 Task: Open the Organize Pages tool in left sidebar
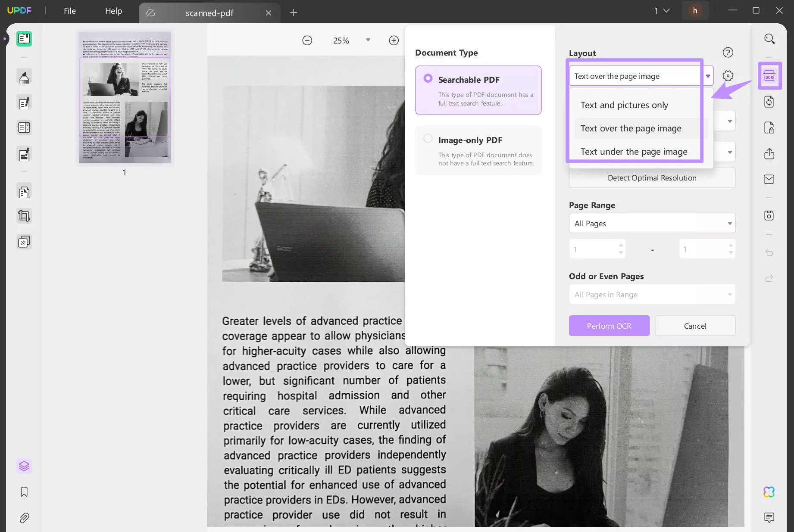pyautogui.click(x=24, y=191)
